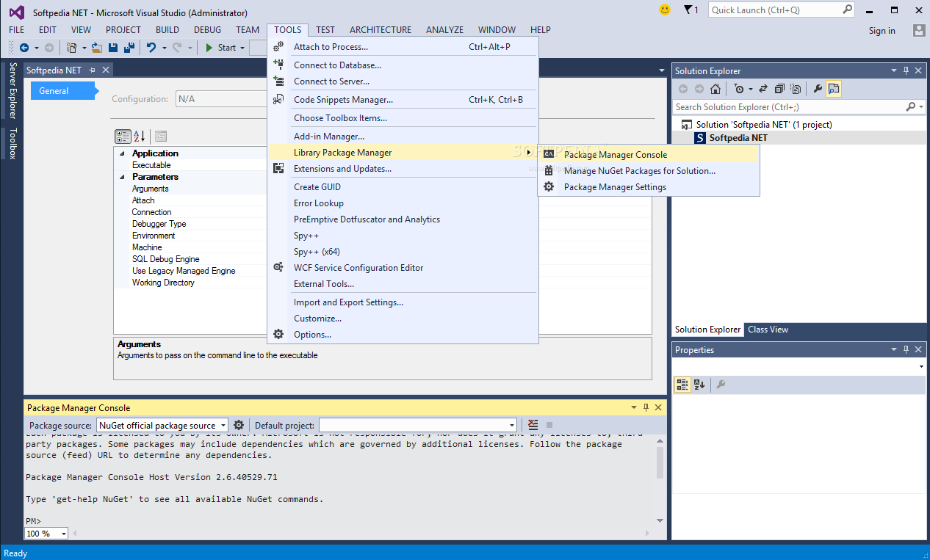Click auto-hide pin on Package Manager Console
The image size is (930, 560).
point(646,407)
